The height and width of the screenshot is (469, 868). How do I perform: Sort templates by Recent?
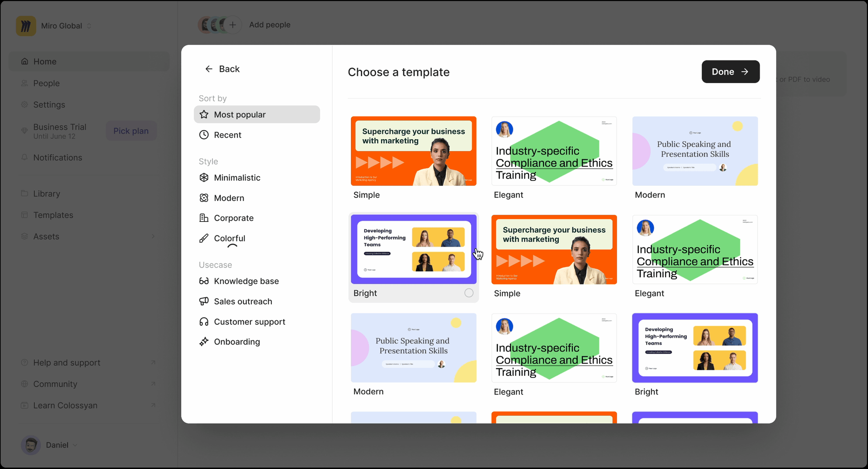tap(257, 135)
